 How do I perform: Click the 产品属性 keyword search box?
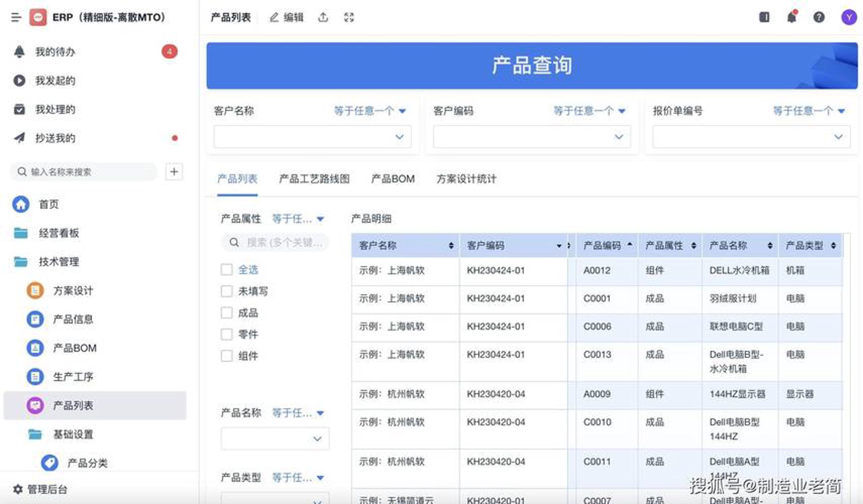point(275,243)
